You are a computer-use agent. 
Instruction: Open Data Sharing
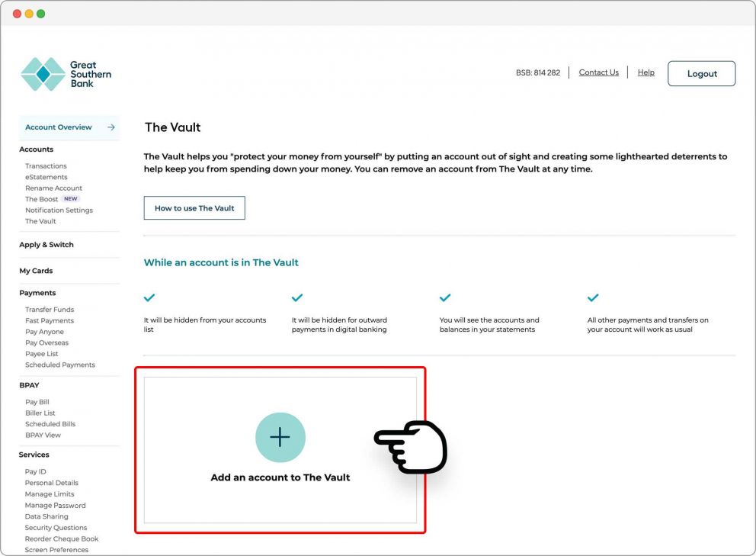point(46,517)
